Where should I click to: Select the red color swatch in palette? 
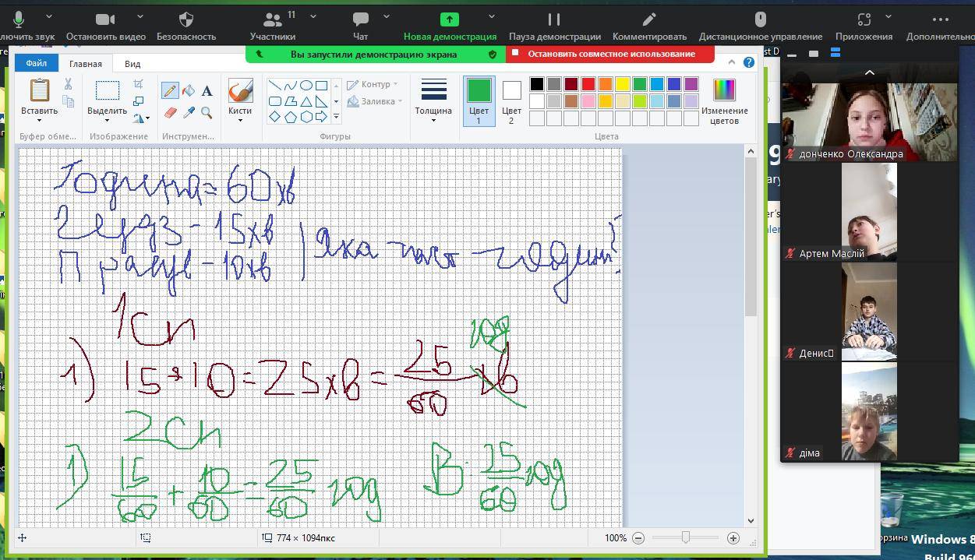588,84
